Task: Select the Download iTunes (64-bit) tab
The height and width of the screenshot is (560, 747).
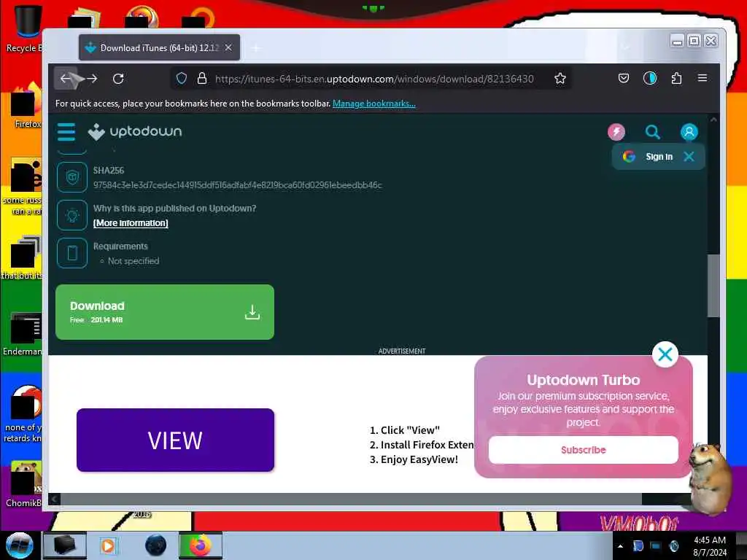Action: pos(159,47)
